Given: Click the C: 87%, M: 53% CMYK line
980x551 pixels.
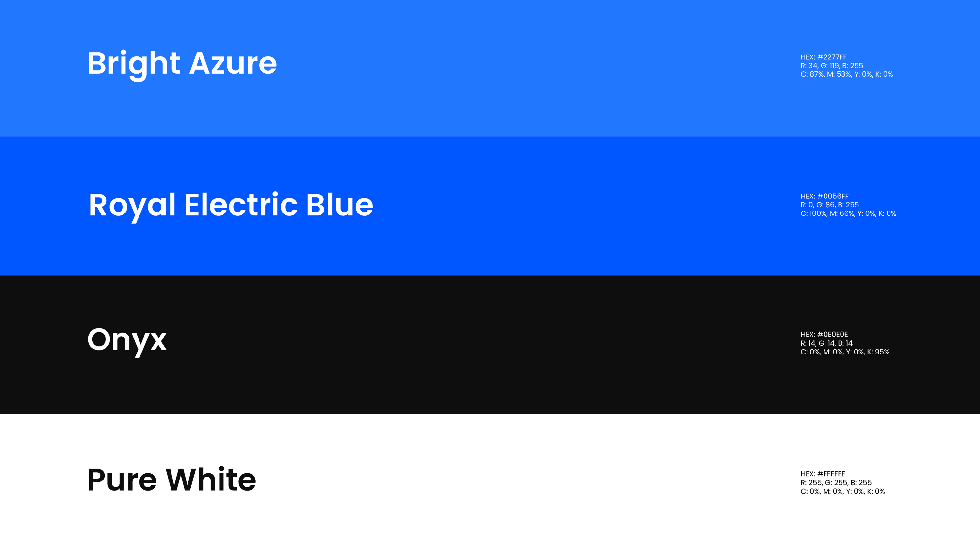Looking at the screenshot, I should click(846, 74).
